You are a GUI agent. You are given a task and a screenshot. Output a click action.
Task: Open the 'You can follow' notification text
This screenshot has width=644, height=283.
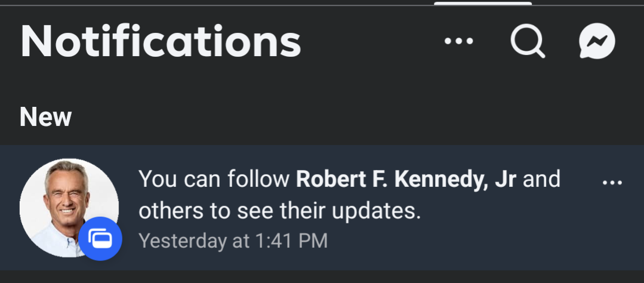(349, 195)
